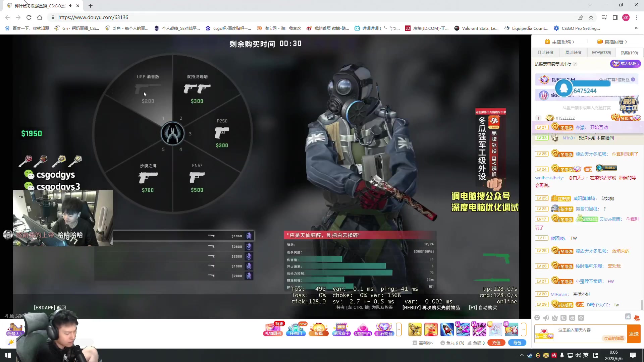This screenshot has height=362, width=644.
Task: Toggle the browser side panel
Action: pos(615,17)
